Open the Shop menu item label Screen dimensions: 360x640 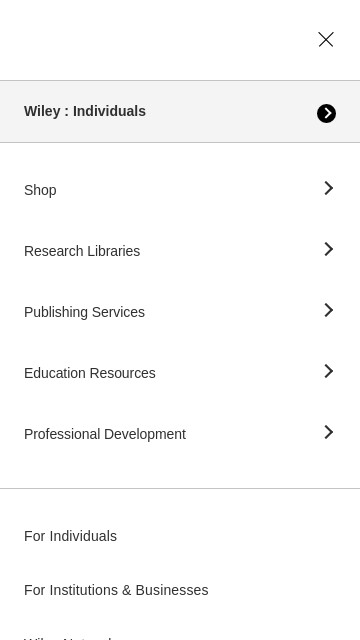click(x=40, y=190)
